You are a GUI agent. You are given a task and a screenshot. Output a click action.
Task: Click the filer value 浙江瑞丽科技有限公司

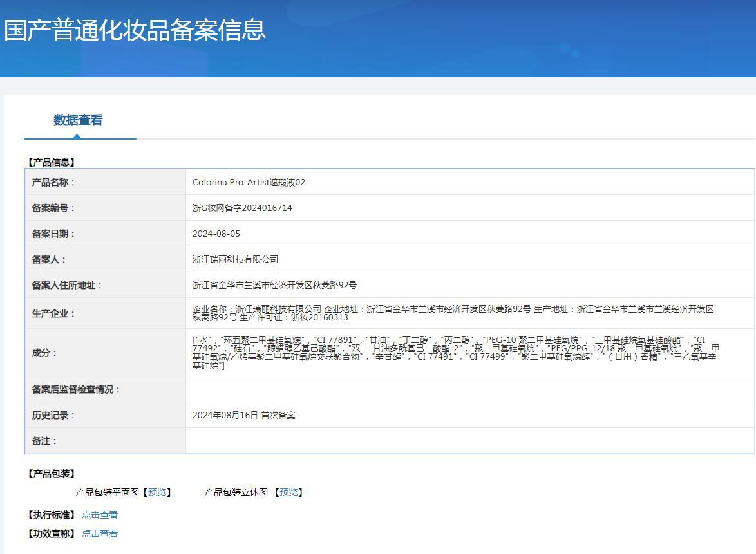235,259
